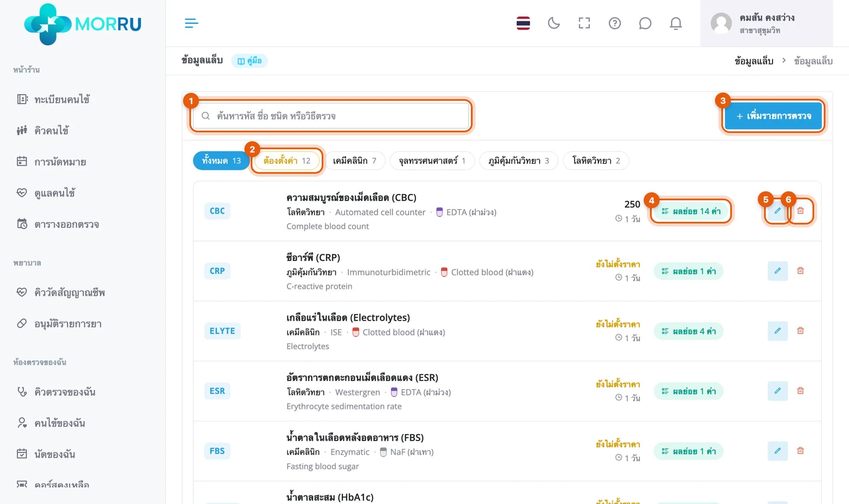
Task: Click the เพิ่มรายการตรวจ button
Action: tap(773, 116)
